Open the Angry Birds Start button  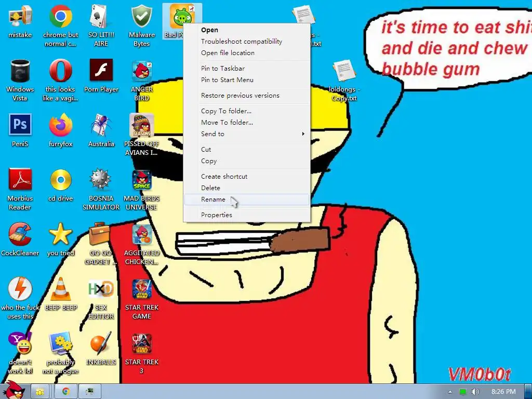[13, 390]
